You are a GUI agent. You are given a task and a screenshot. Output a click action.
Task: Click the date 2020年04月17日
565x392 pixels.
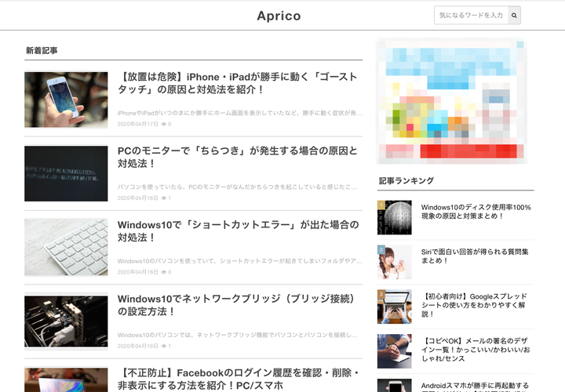[x=137, y=124]
